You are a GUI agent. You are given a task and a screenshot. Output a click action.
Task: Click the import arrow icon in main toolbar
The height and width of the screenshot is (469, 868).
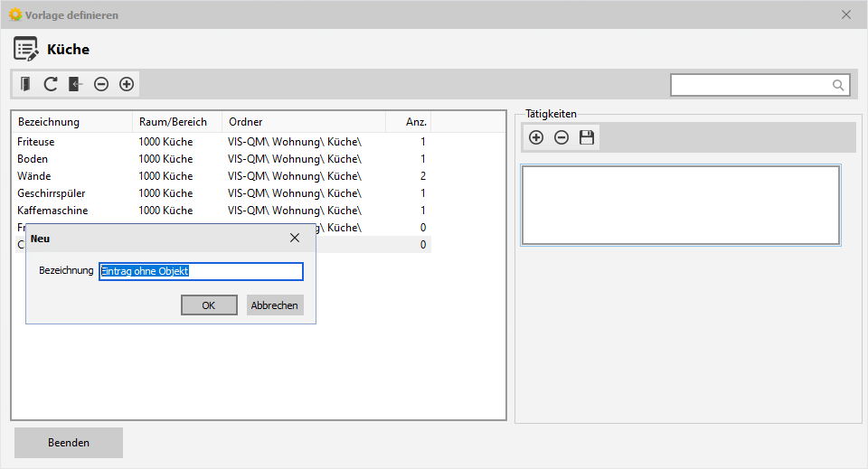coord(76,84)
